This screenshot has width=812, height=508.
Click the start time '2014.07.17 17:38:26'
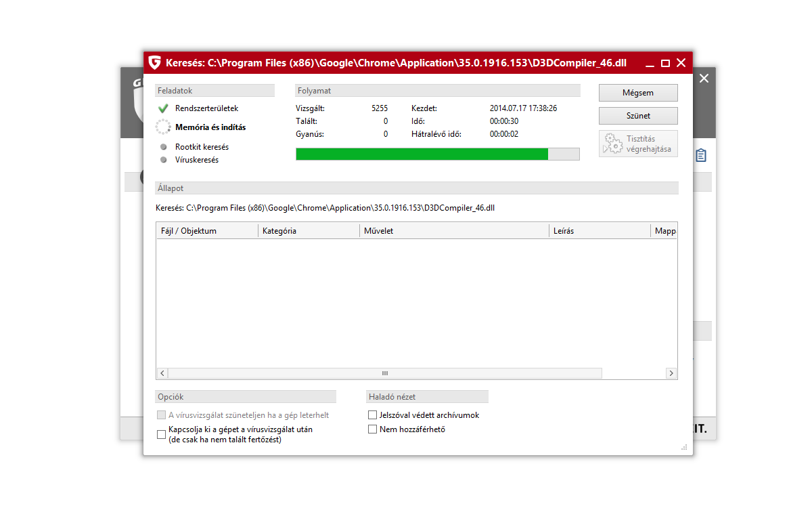pos(524,108)
